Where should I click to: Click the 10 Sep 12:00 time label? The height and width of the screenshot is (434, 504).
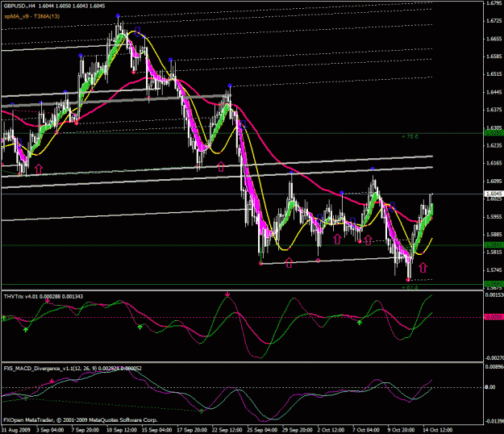pyautogui.click(x=122, y=430)
